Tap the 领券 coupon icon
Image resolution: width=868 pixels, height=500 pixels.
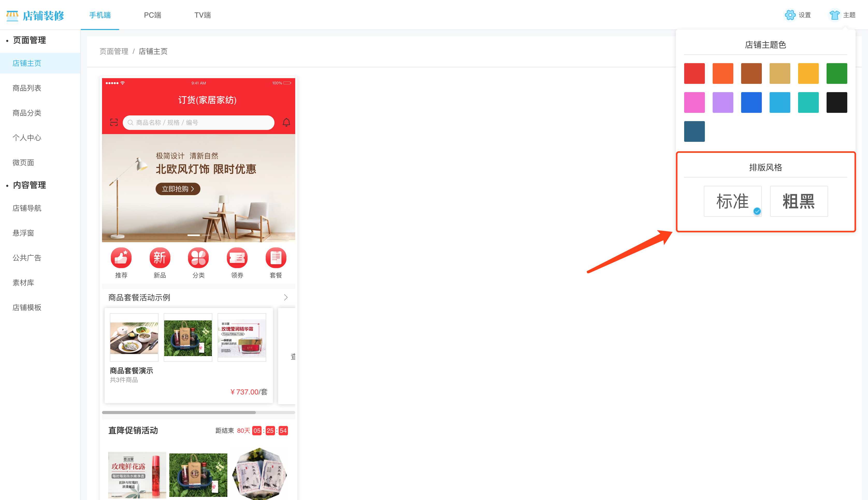[237, 258]
